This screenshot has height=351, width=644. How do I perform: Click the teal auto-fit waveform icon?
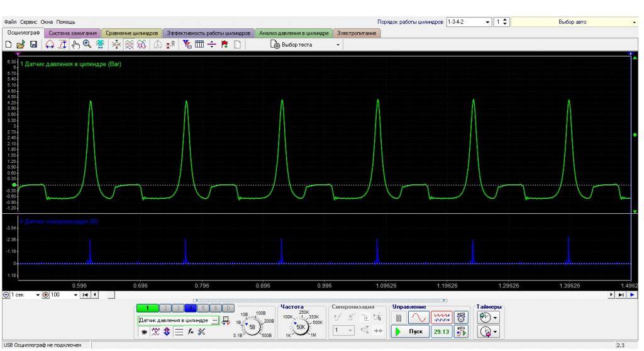(100, 45)
